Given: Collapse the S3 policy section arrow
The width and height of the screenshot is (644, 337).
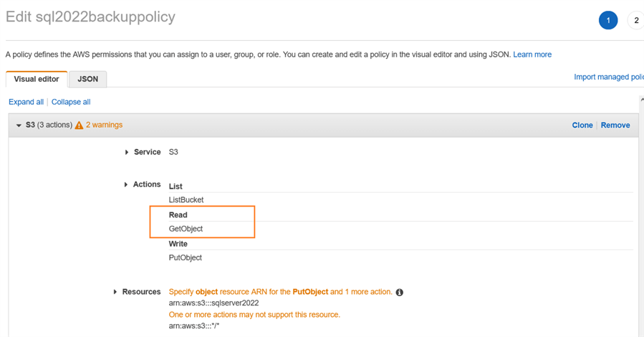Looking at the screenshot, I should click(19, 125).
